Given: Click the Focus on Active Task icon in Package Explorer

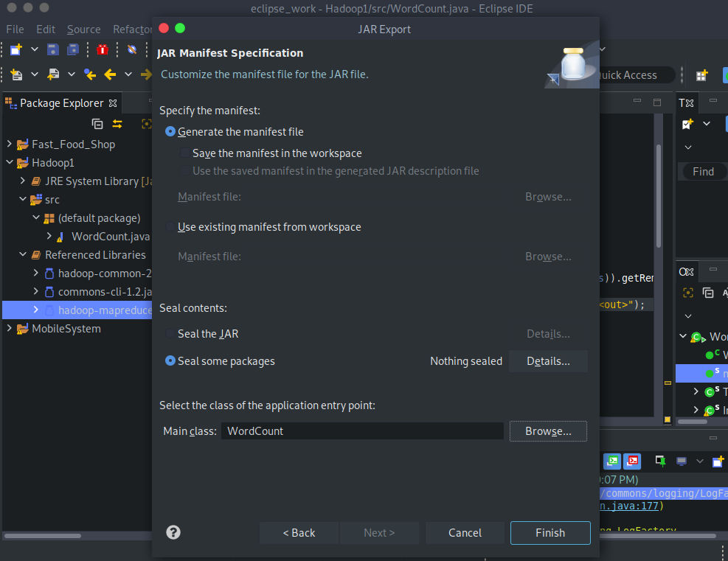Looking at the screenshot, I should [147, 124].
